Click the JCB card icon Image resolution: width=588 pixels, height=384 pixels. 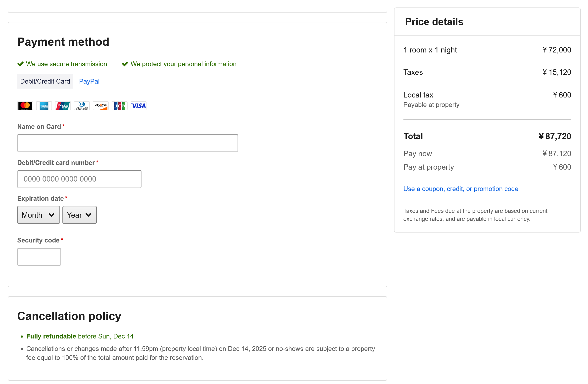tap(120, 106)
